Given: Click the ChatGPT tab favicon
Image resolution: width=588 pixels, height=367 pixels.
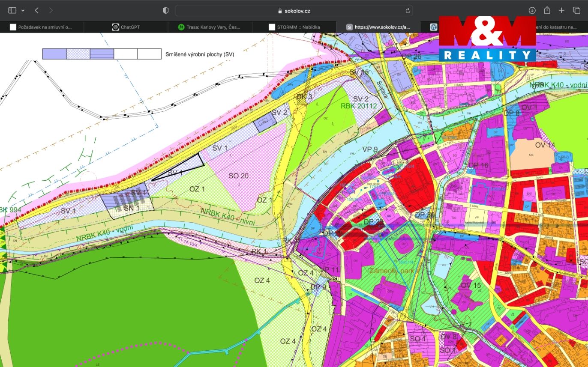Looking at the screenshot, I should 115,27.
